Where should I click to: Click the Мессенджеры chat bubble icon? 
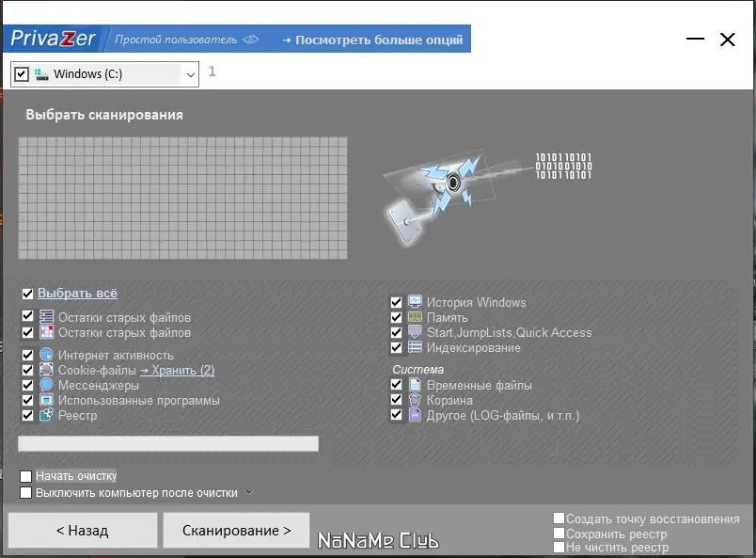pyautogui.click(x=46, y=385)
